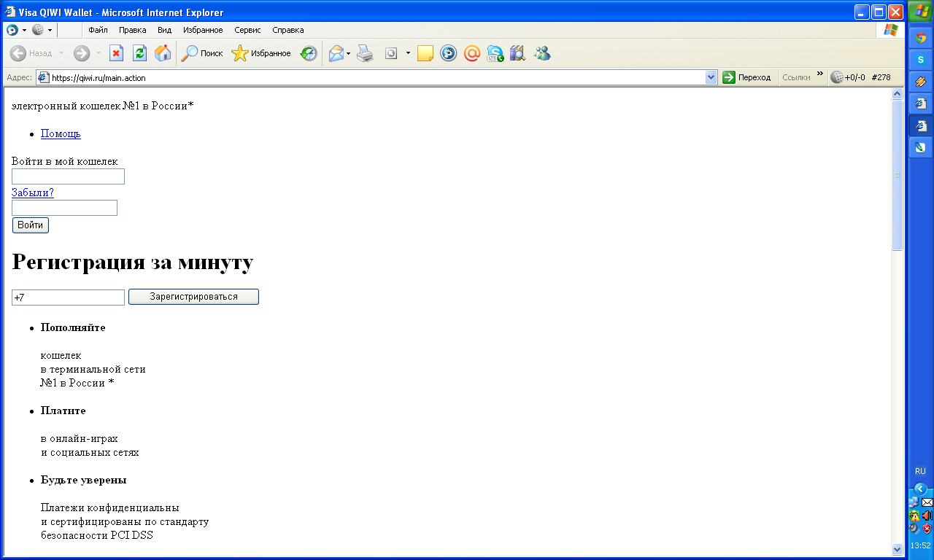This screenshot has width=934, height=560.
Task: Open the Mail envelope toolbar icon
Action: click(336, 53)
